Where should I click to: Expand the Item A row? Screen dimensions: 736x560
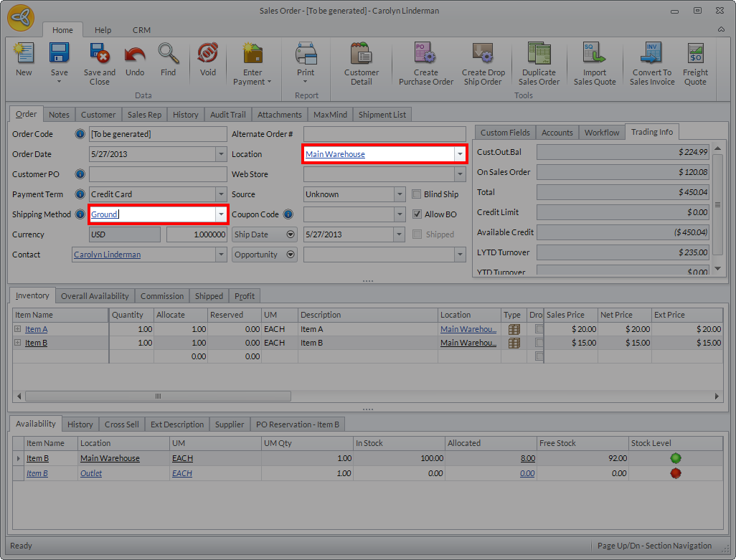coord(18,329)
